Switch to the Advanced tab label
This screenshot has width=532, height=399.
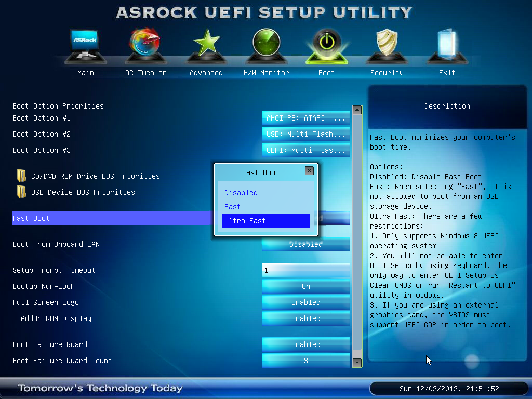point(206,73)
